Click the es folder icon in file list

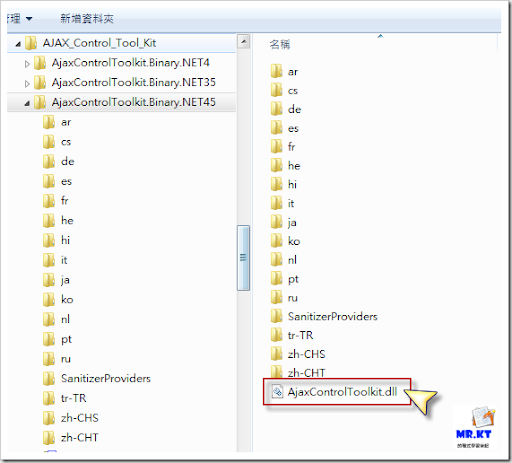(277, 128)
